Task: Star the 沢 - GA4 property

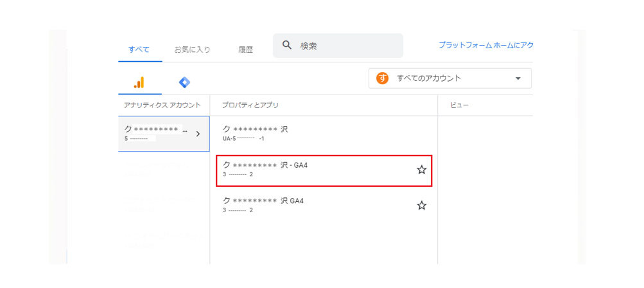Action: click(x=421, y=170)
